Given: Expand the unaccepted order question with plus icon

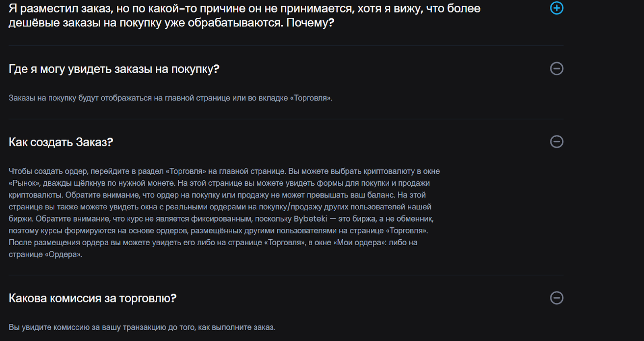Looking at the screenshot, I should (557, 8).
